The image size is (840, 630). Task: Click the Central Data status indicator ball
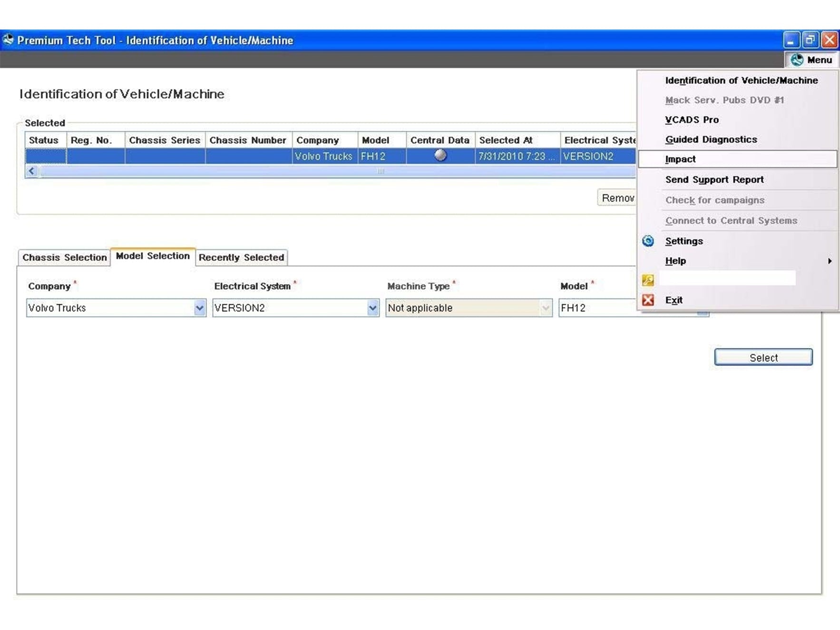click(x=440, y=155)
